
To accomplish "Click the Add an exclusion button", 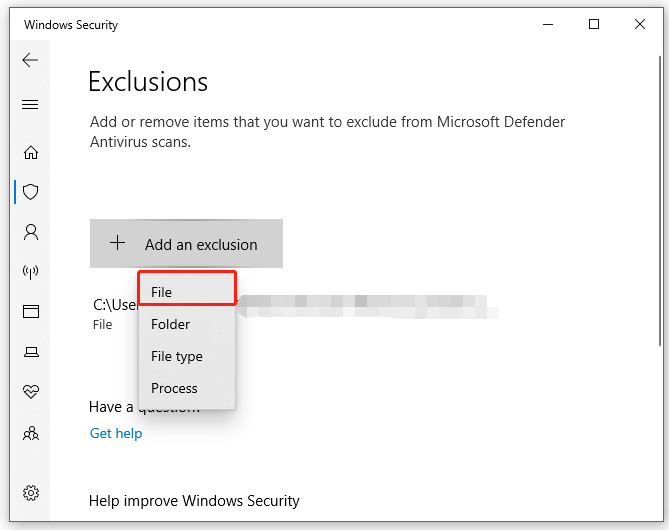I will 186,244.
